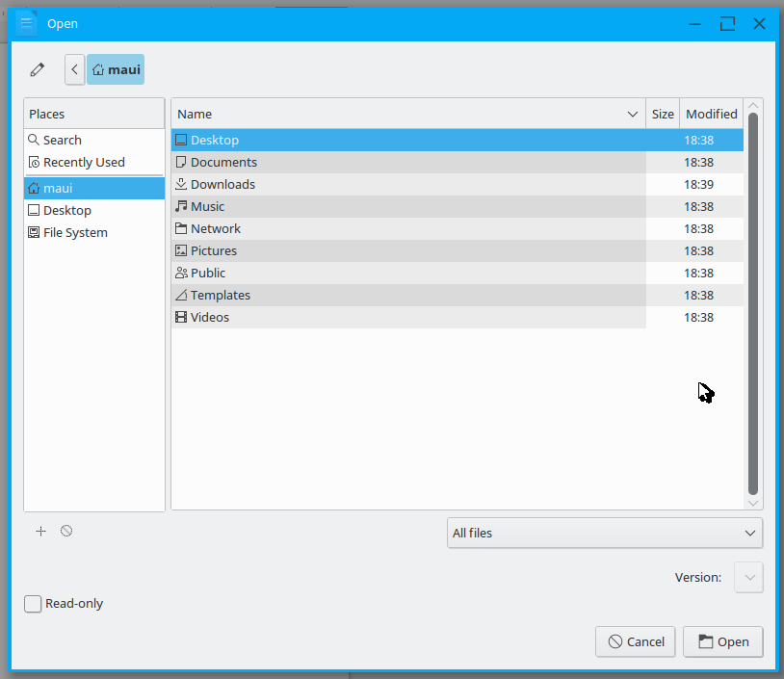The image size is (784, 679).
Task: Sort by the Modified column header
Action: tap(711, 114)
